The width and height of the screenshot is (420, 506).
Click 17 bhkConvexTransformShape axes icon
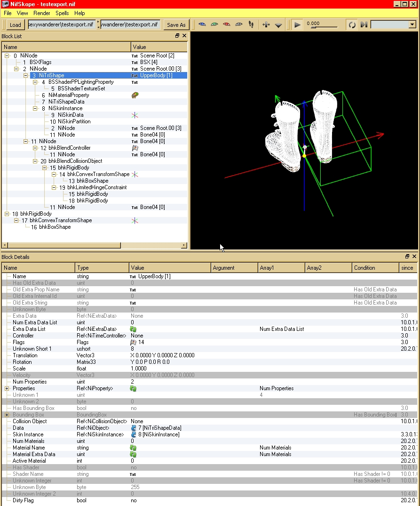135,221
